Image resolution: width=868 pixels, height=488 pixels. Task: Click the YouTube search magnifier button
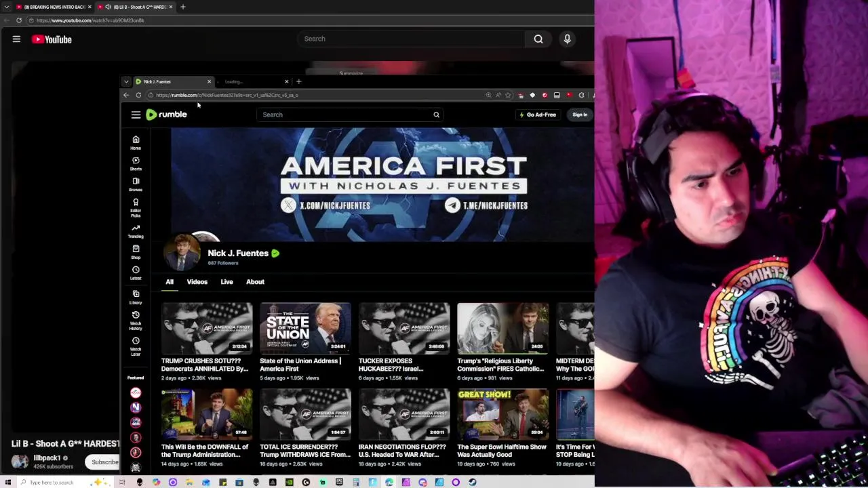tap(538, 39)
